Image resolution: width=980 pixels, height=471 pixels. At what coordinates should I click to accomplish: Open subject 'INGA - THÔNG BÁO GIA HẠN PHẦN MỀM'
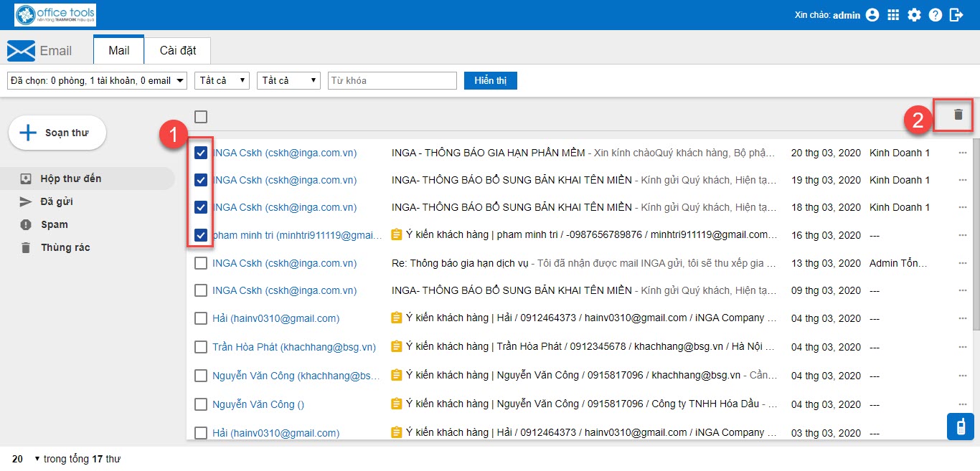tap(488, 153)
